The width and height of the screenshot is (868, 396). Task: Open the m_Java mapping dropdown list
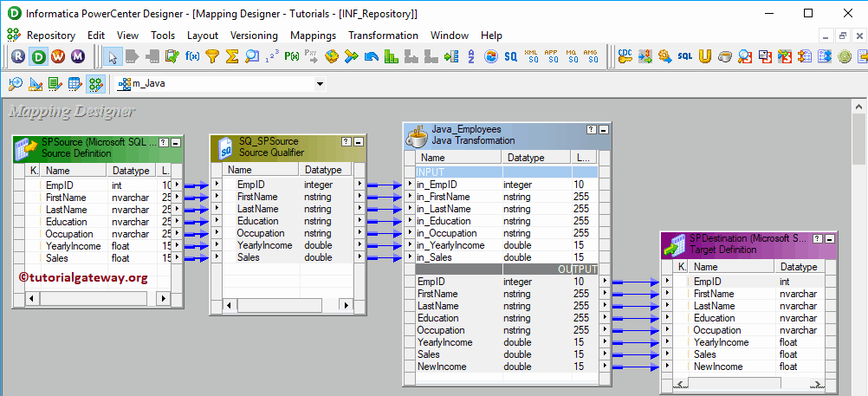click(x=320, y=84)
